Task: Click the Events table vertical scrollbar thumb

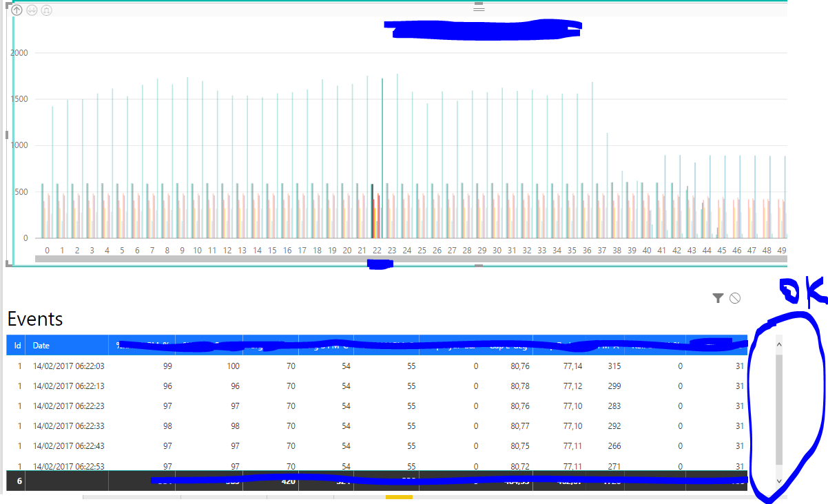Action: tap(779, 410)
